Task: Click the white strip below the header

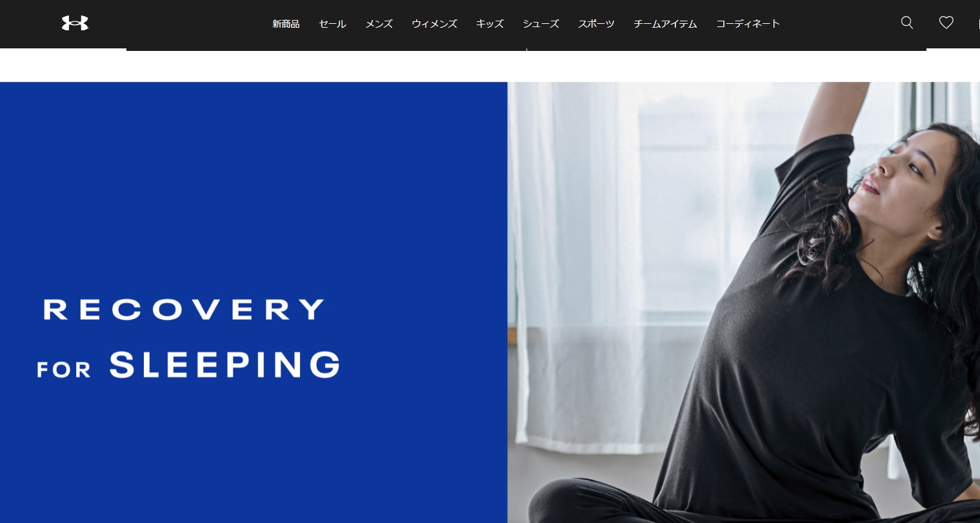Action: click(x=490, y=66)
